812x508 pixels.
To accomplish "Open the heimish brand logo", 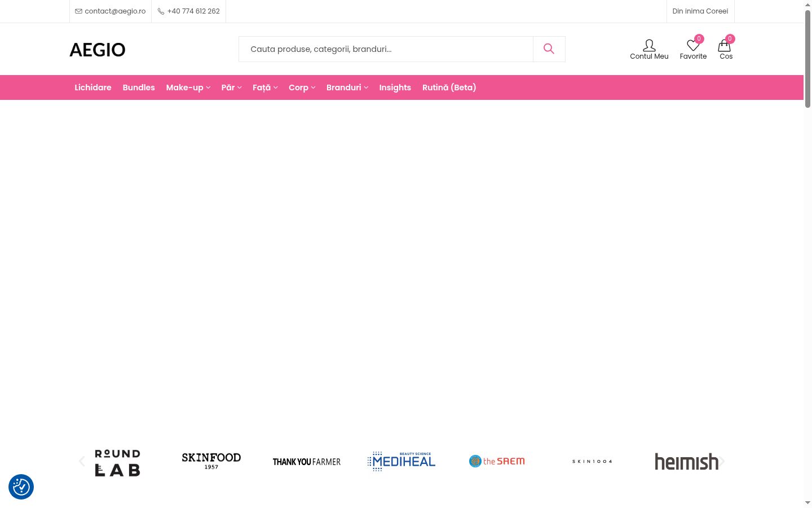I will pos(686,462).
